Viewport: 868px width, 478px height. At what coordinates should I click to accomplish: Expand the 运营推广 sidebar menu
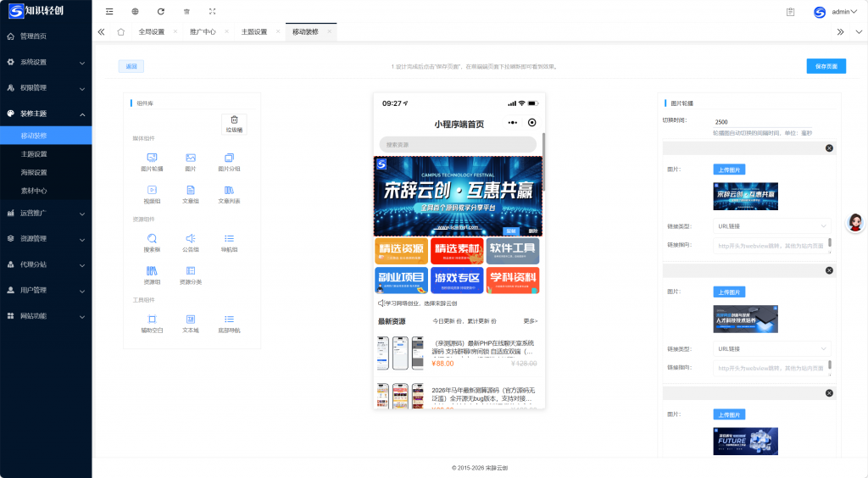[46, 213]
